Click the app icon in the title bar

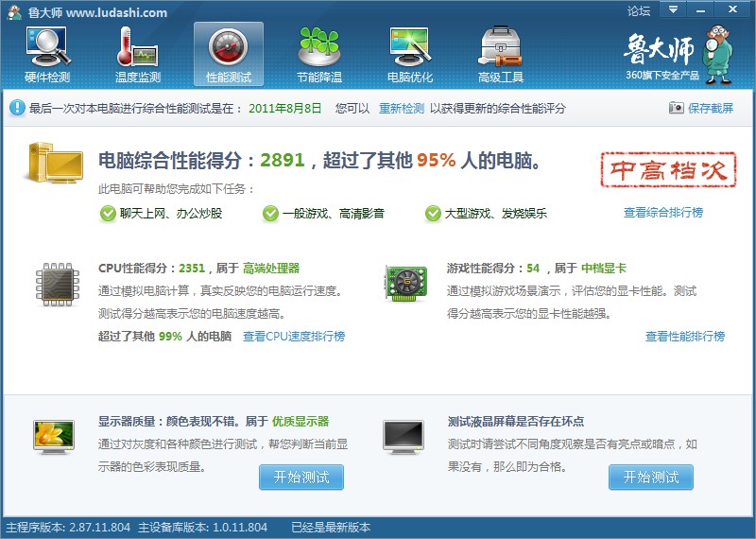coord(14,12)
